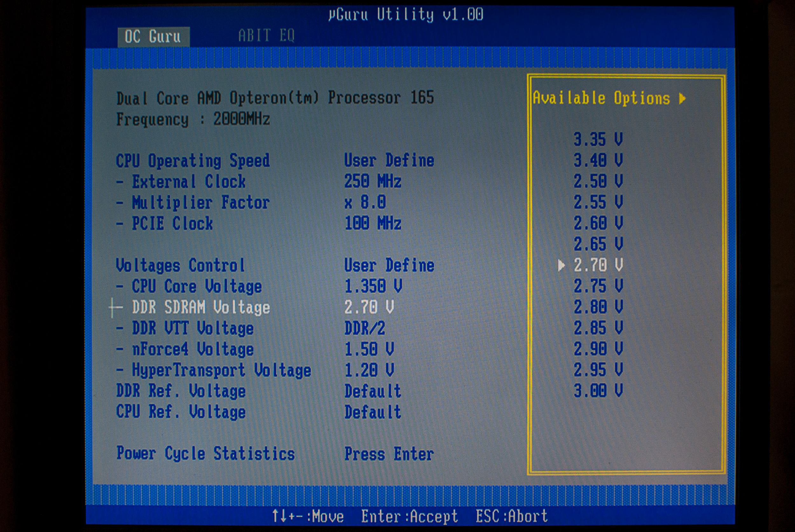
Task: Click Default value for CPU Ref. Voltage
Action: [x=373, y=412]
